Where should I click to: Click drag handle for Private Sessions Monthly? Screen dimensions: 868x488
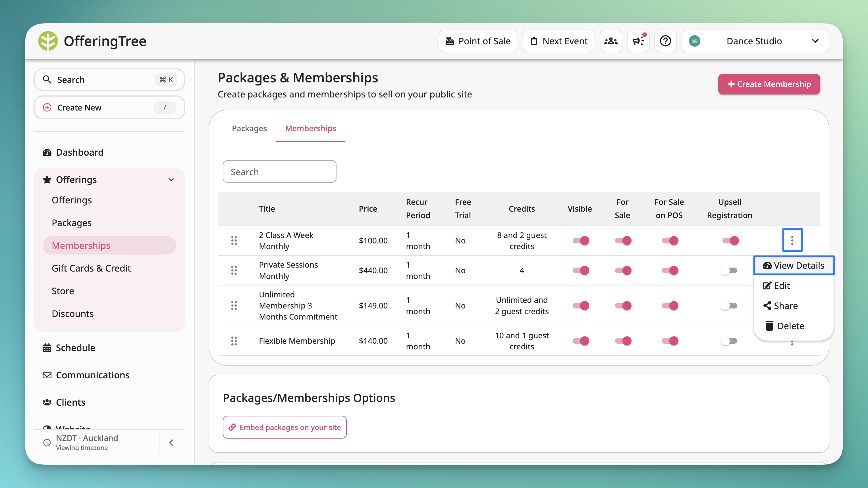tap(234, 270)
